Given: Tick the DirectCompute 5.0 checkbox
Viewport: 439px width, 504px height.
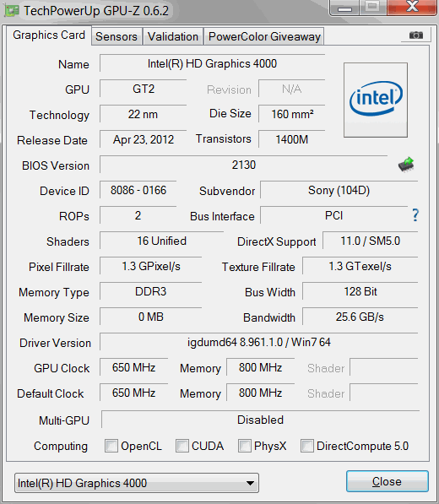Looking at the screenshot, I should pyautogui.click(x=307, y=446).
